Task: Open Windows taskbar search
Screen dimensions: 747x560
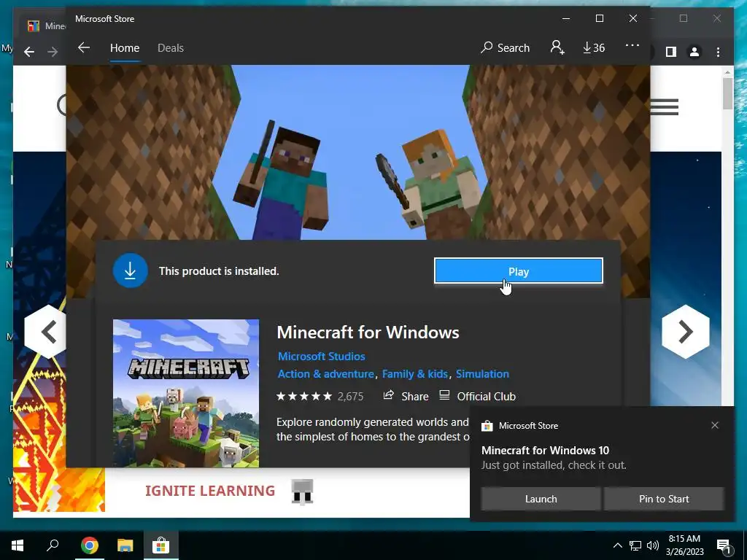Action: [53, 545]
